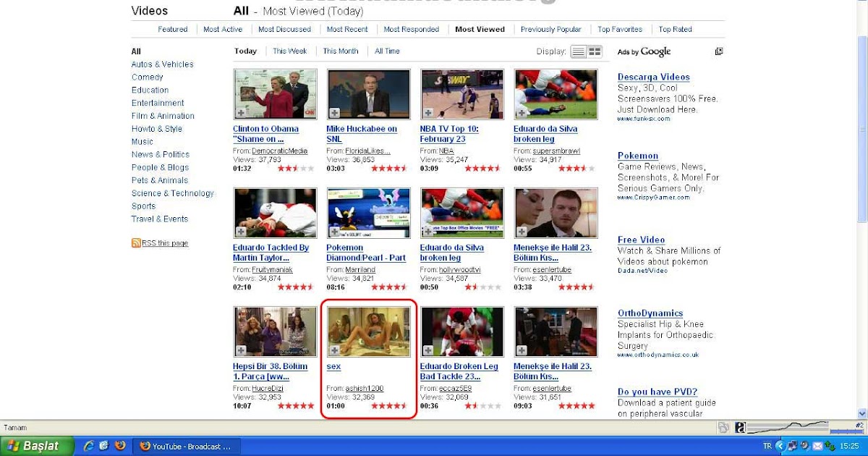Switch display to grid view
The height and width of the screenshot is (456, 868).
[595, 51]
